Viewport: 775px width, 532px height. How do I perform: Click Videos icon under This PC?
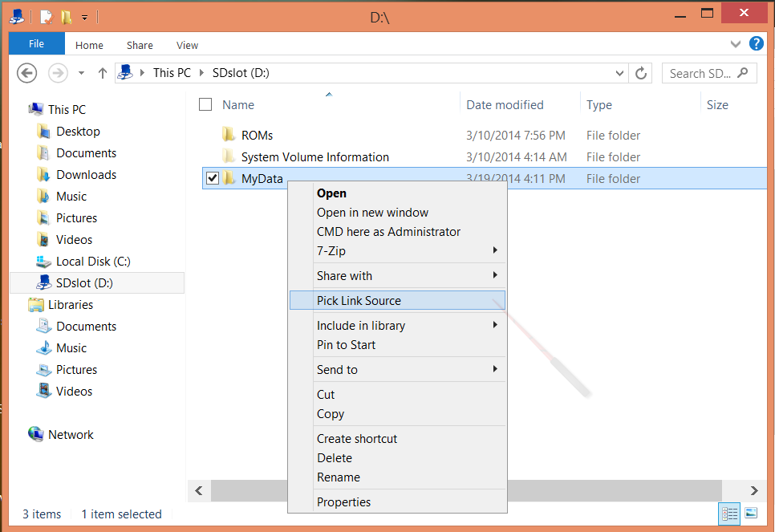pos(43,240)
